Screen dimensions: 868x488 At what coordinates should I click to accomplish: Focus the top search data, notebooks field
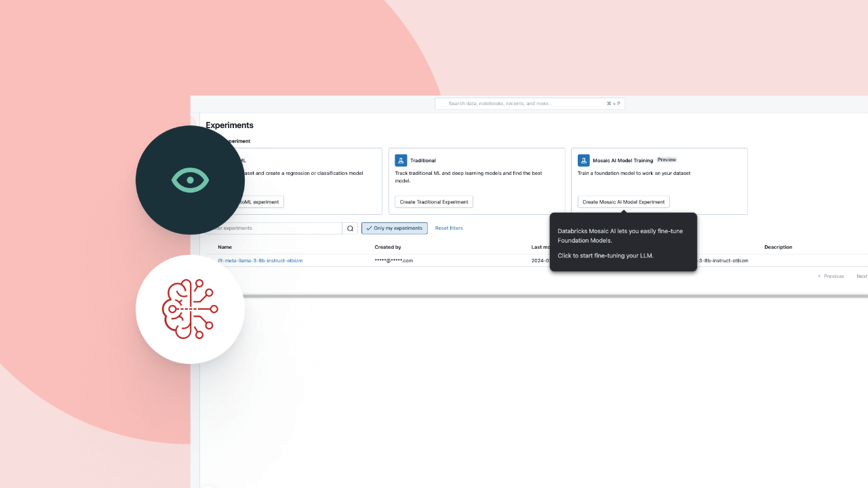coord(530,104)
